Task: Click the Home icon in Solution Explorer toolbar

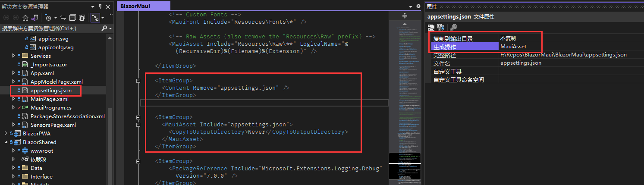Action: pos(25,18)
